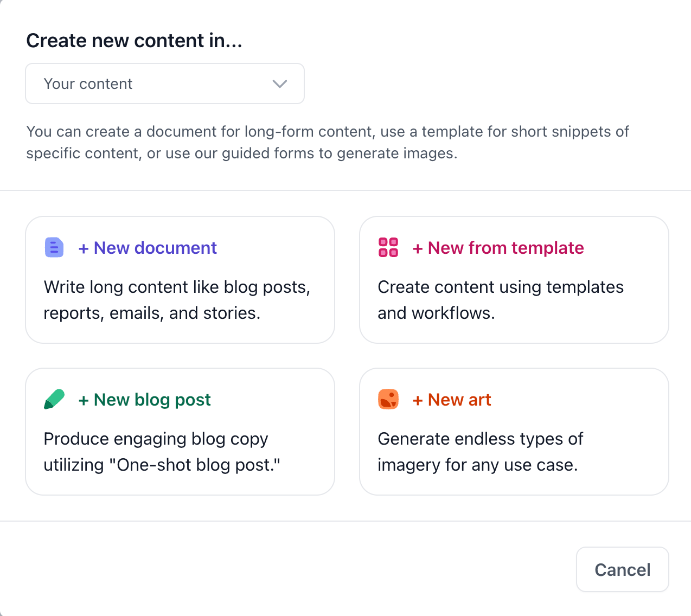Screen dimensions: 691x616
Task: Select the New from template card
Action: (514, 279)
